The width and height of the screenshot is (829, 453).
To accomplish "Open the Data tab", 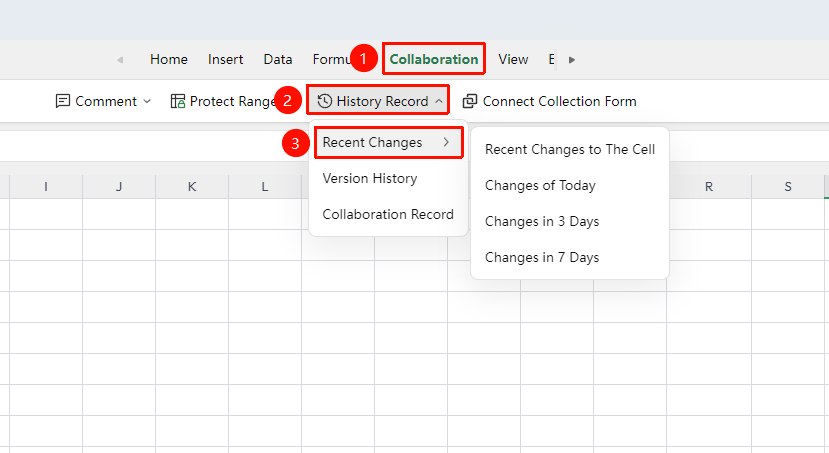I will pos(278,59).
